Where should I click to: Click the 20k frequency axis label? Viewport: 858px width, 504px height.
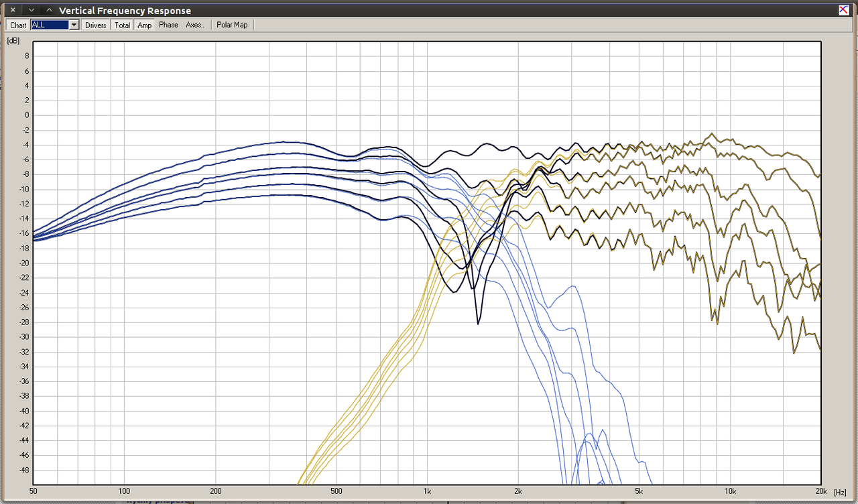tap(821, 493)
